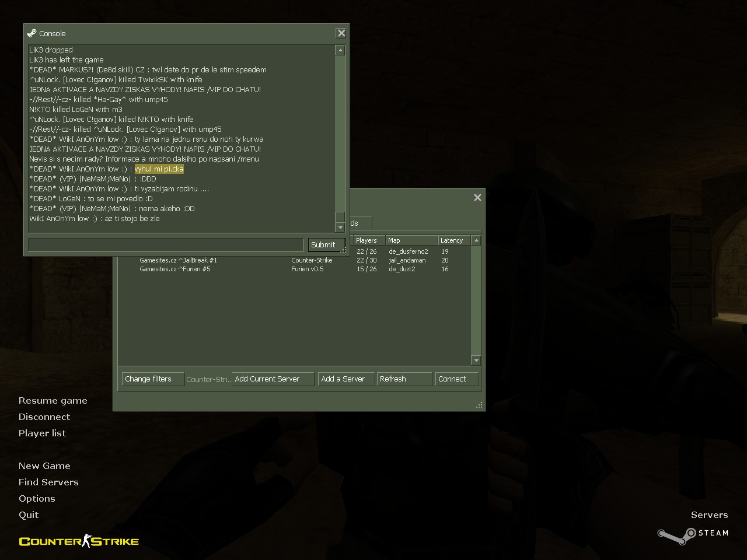Click the Console title bar Steam icon
Image resolution: width=747 pixels, height=560 pixels.
pyautogui.click(x=32, y=33)
